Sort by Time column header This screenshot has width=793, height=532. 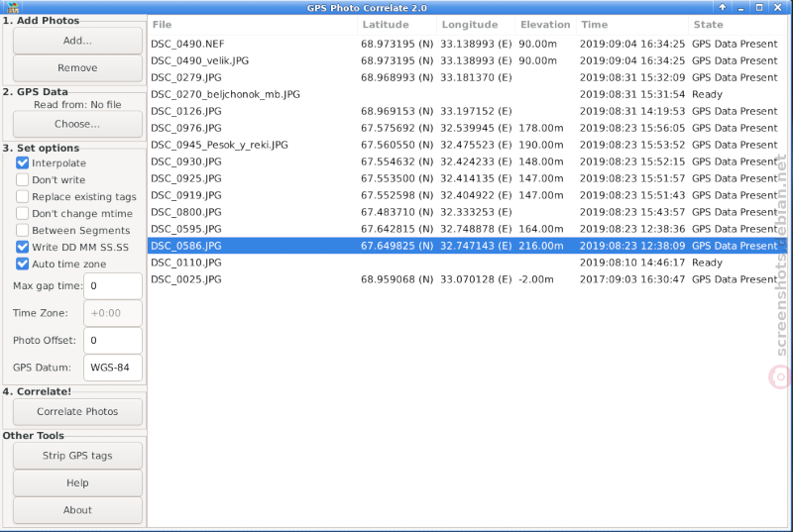632,24
